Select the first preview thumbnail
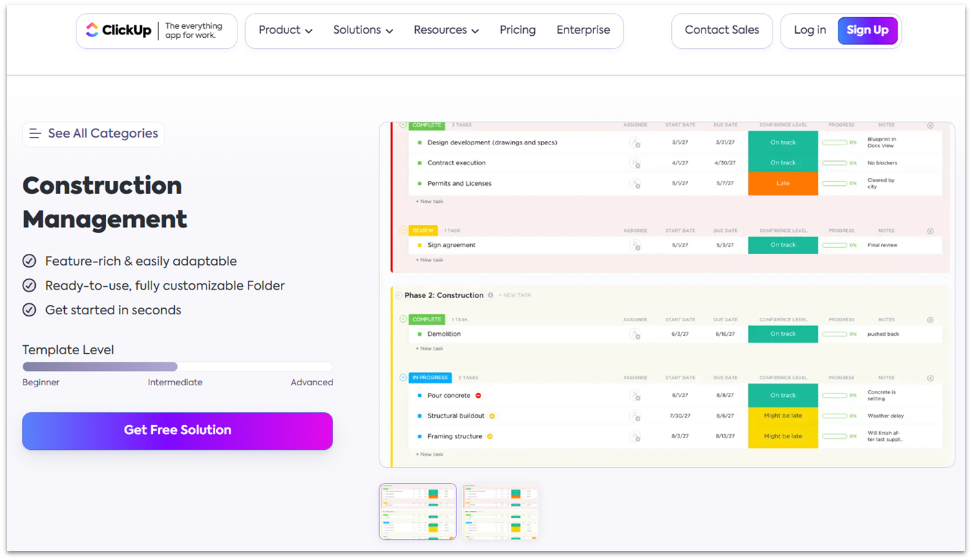Image resolution: width=972 pixels, height=560 pixels. coord(418,511)
